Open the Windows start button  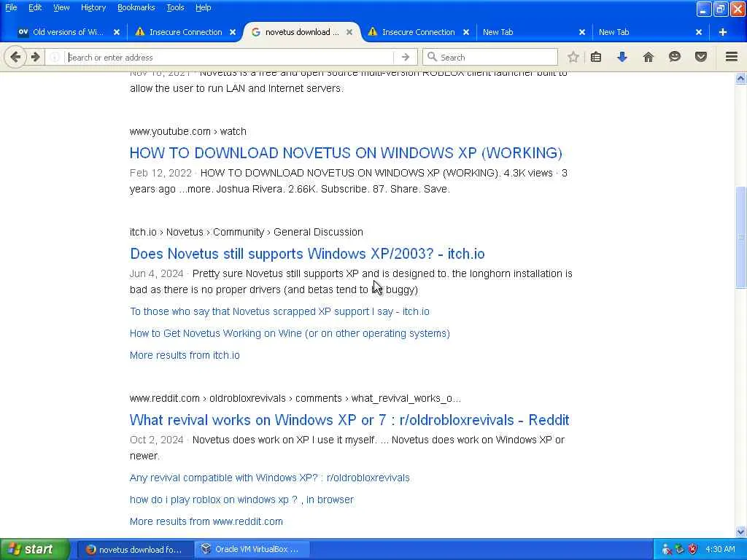(35, 549)
